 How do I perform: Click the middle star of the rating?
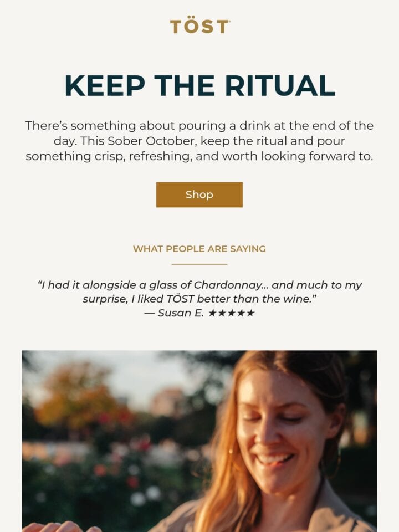(x=232, y=313)
